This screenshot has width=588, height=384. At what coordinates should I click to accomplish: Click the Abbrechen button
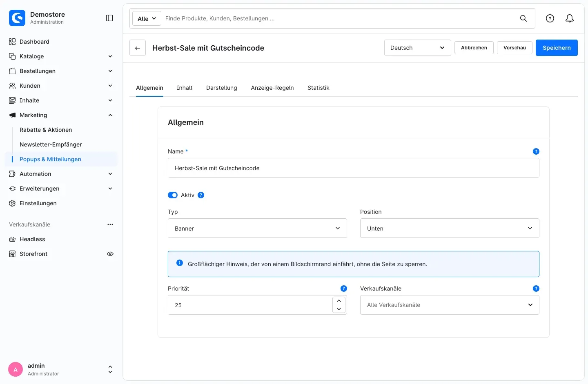pos(474,48)
